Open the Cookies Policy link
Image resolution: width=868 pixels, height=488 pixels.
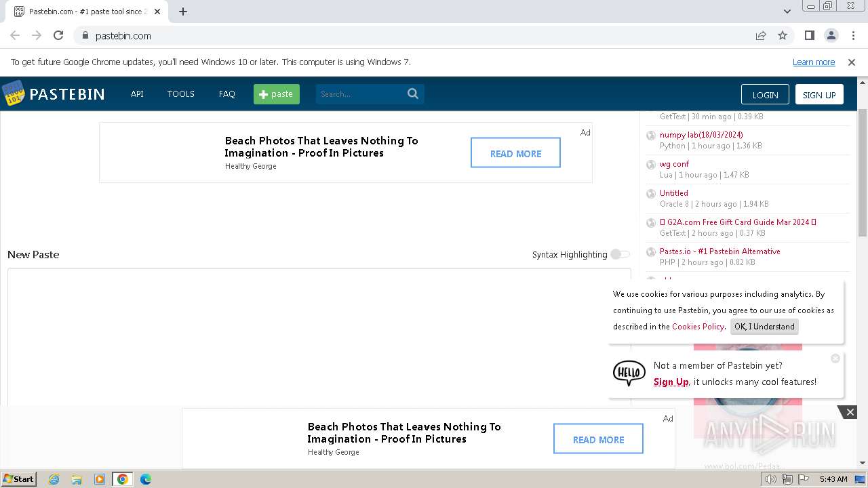pos(698,326)
